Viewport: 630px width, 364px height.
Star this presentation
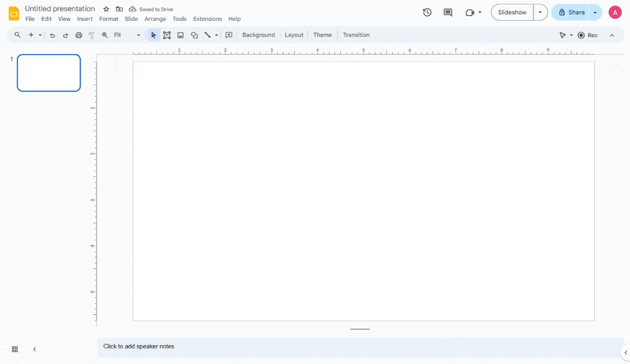pos(105,9)
